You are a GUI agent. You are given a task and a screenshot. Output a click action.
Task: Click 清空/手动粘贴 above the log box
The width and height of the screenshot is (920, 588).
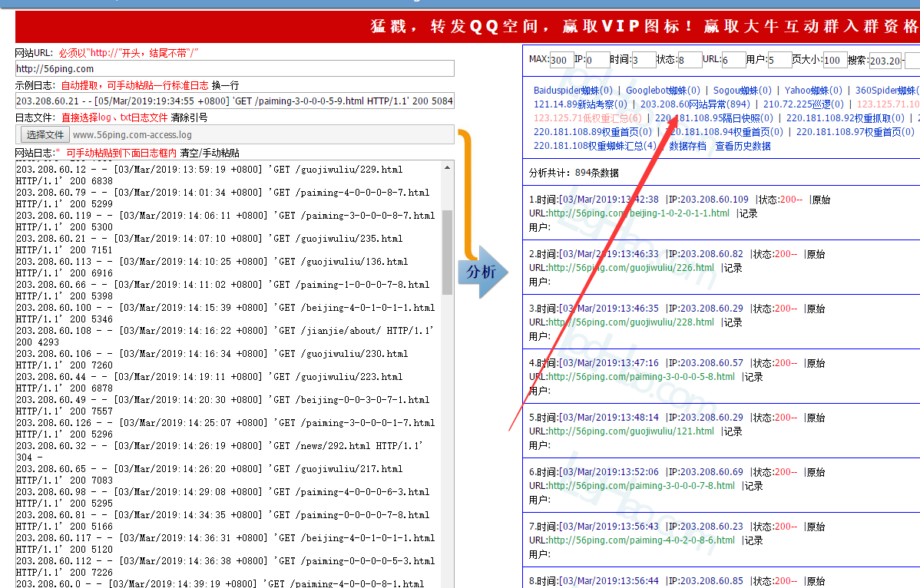[210, 153]
